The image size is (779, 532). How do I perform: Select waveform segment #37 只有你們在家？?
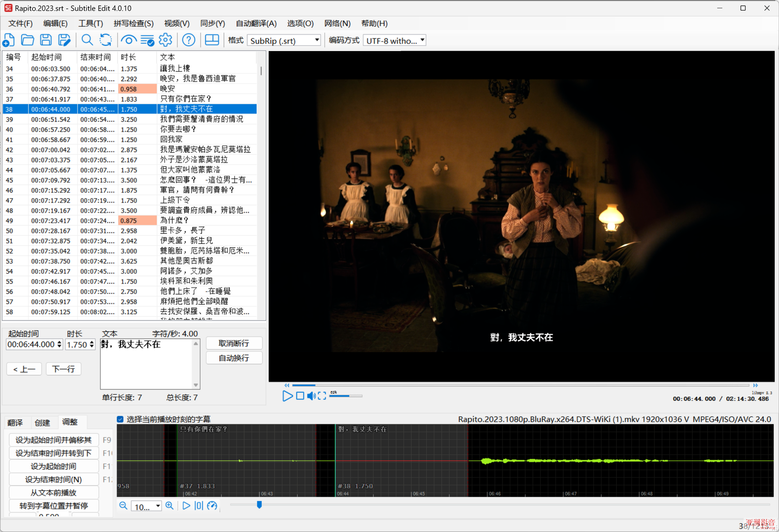coord(246,460)
